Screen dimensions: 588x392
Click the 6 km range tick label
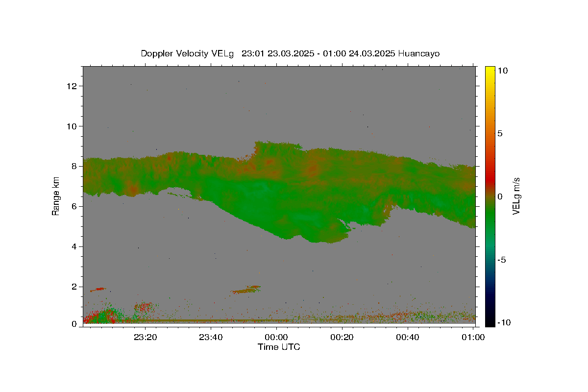coord(74,207)
